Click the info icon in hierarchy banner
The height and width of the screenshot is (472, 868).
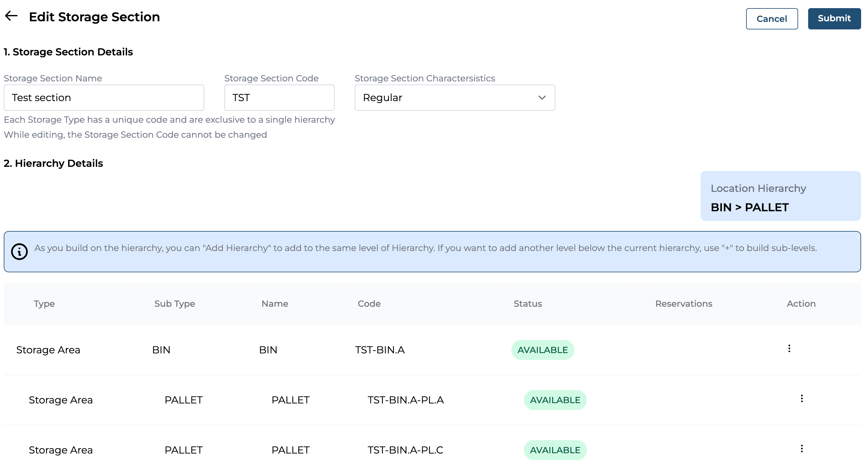[19, 251]
